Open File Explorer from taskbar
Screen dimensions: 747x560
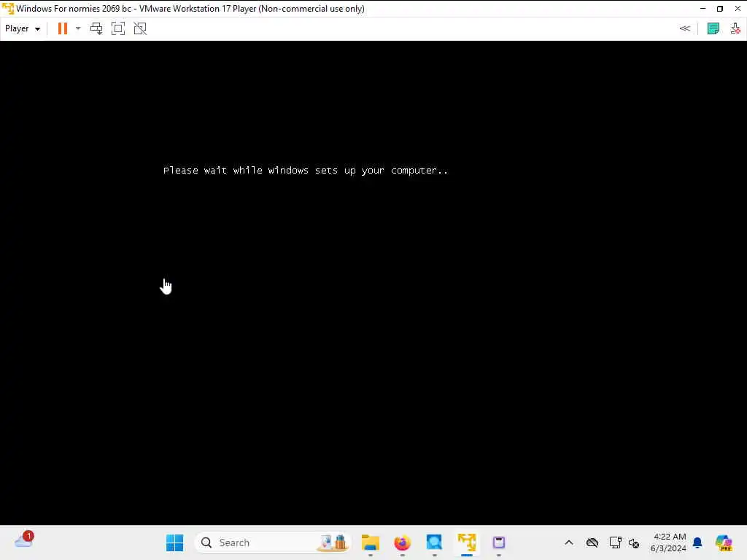pyautogui.click(x=370, y=542)
